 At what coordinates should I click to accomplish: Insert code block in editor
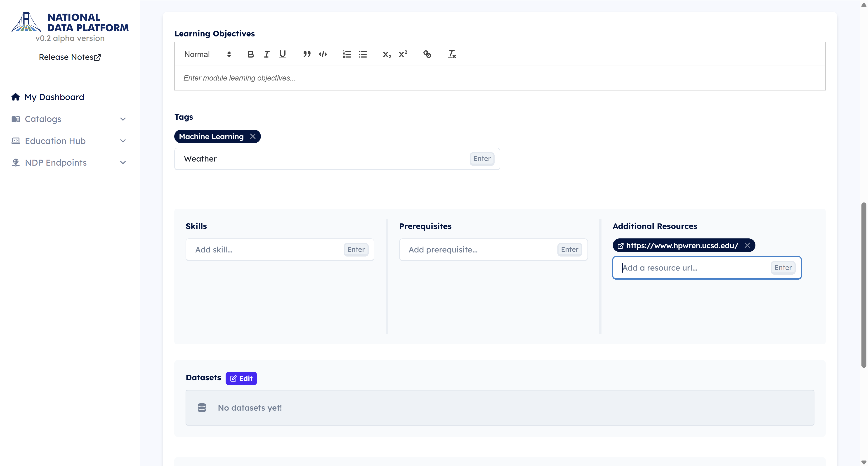323,54
